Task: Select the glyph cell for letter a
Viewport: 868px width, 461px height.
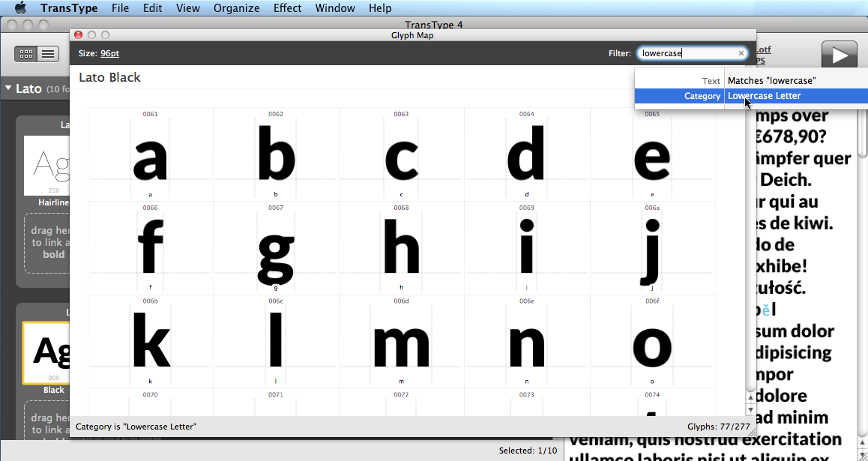Action: click(x=151, y=154)
